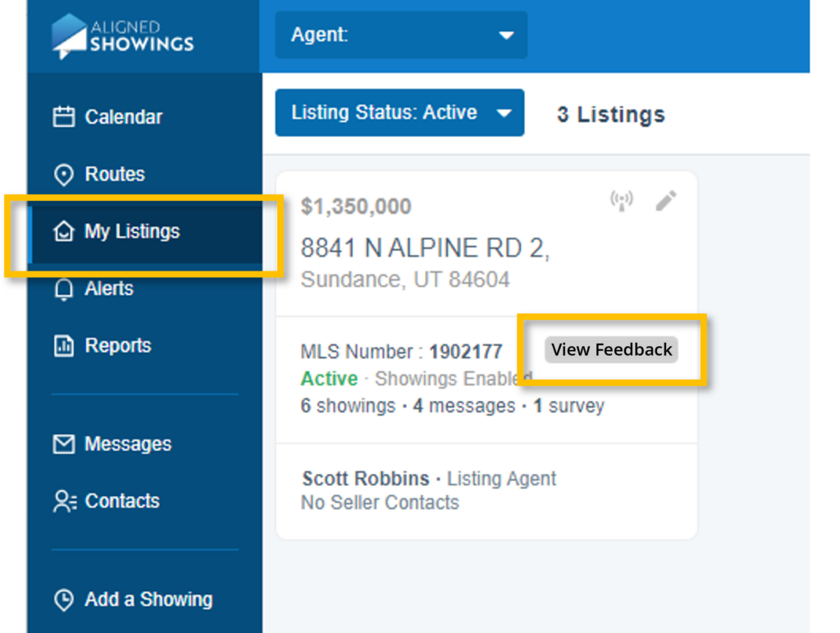Expand the Listing Status: Active dropdown

399,113
